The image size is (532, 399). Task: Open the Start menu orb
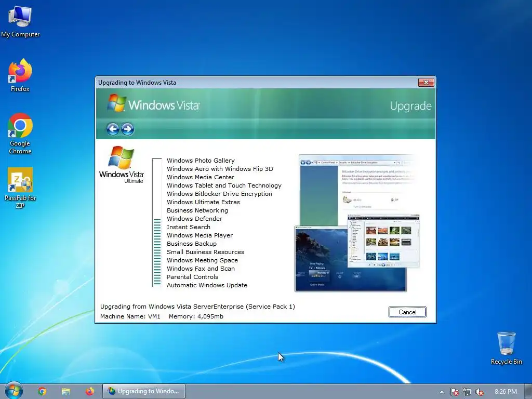click(14, 391)
